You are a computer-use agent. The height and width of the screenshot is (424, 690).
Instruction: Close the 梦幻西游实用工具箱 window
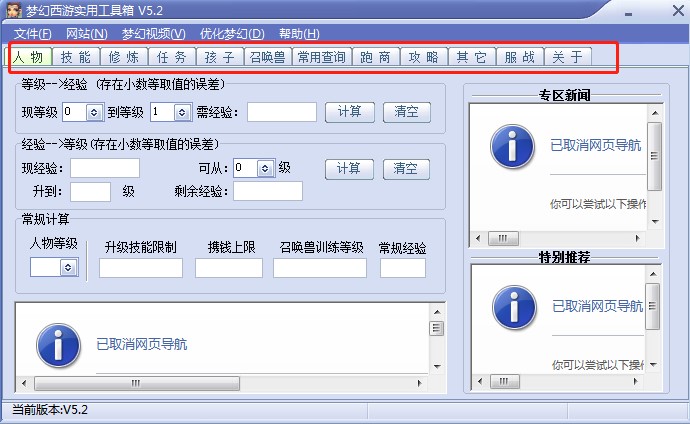pos(678,11)
